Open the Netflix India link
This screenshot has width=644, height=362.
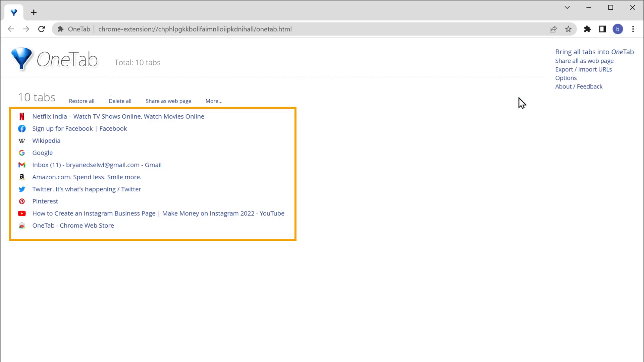118,117
